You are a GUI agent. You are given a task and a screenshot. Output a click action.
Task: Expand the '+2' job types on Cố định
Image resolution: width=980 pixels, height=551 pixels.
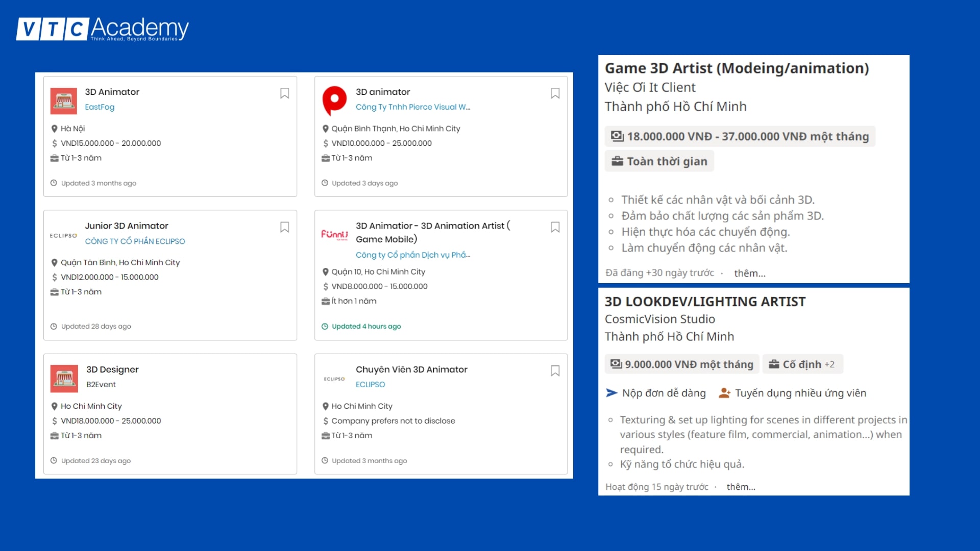(x=829, y=364)
